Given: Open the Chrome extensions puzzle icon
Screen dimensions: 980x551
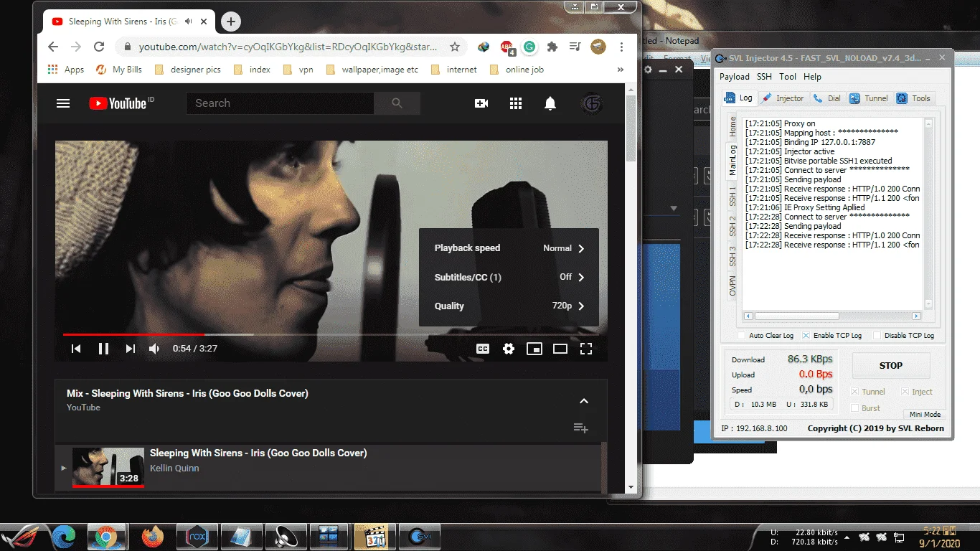Looking at the screenshot, I should (x=552, y=47).
